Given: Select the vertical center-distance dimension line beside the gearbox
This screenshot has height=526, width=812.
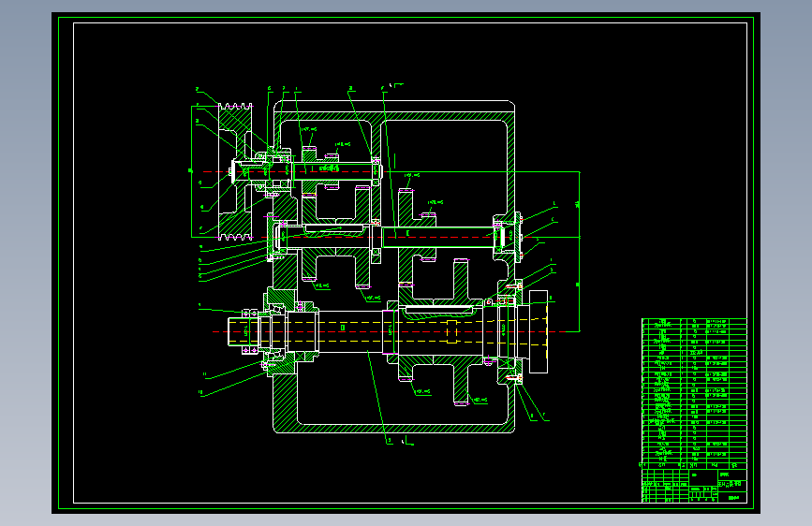Looking at the screenshot, I should [579, 252].
